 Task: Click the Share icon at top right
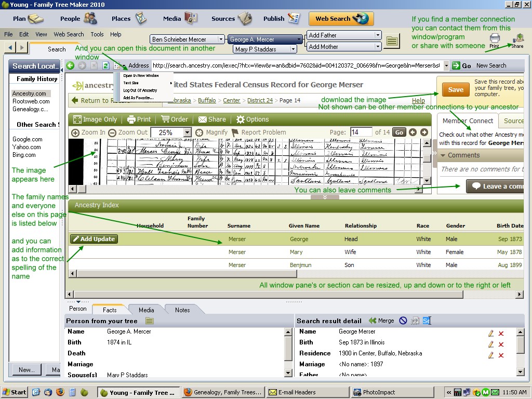click(518, 38)
